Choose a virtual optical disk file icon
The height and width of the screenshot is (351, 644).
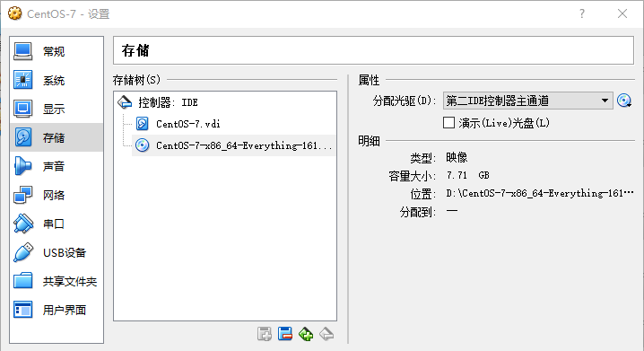(624, 101)
